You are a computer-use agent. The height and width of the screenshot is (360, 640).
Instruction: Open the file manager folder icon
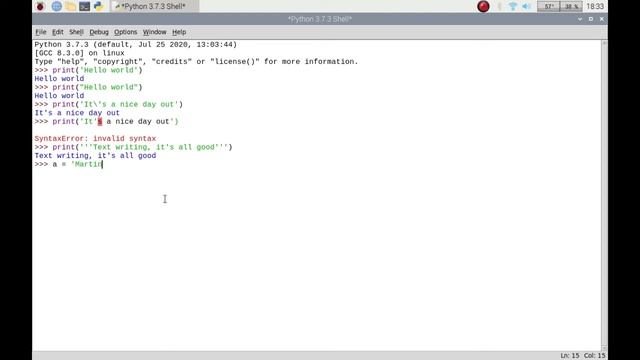(71, 6)
